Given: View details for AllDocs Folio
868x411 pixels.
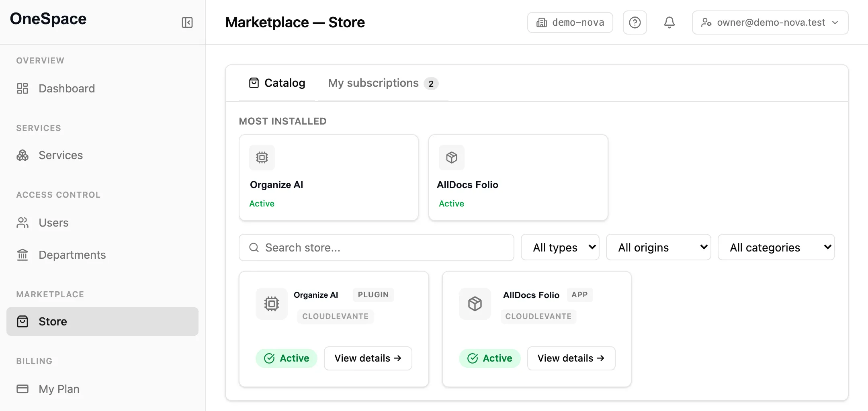Looking at the screenshot, I should pyautogui.click(x=571, y=358).
